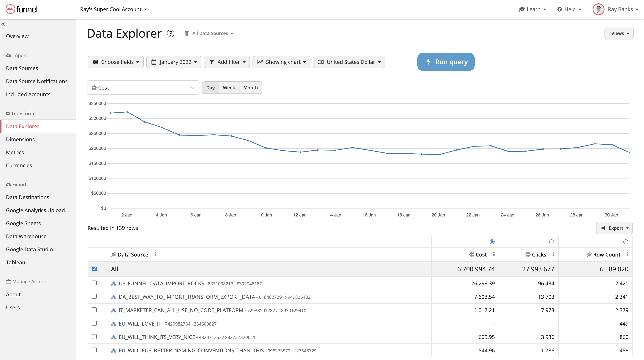The width and height of the screenshot is (644, 360).
Task: Go to Dimensions in the sidebar
Action: point(20,139)
